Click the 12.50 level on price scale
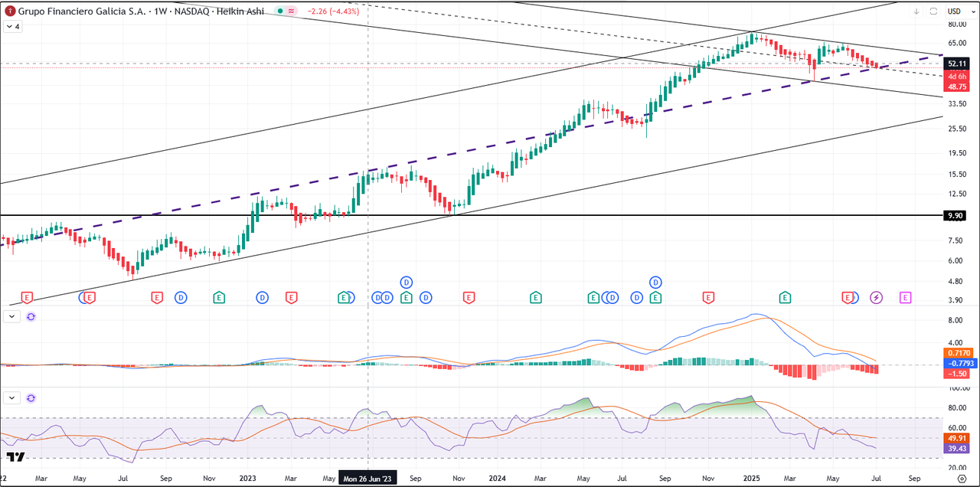The width and height of the screenshot is (980, 487). pos(956,194)
